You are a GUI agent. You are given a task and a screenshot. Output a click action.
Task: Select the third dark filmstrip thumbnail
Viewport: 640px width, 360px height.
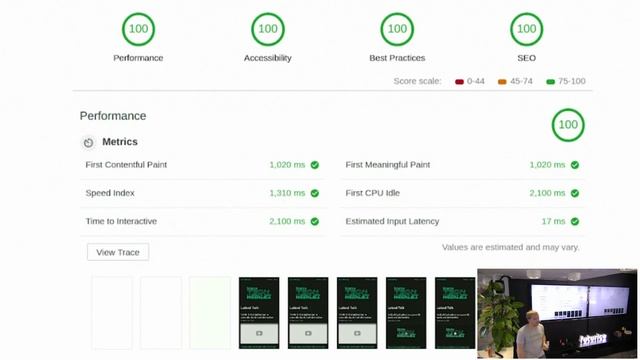click(357, 313)
